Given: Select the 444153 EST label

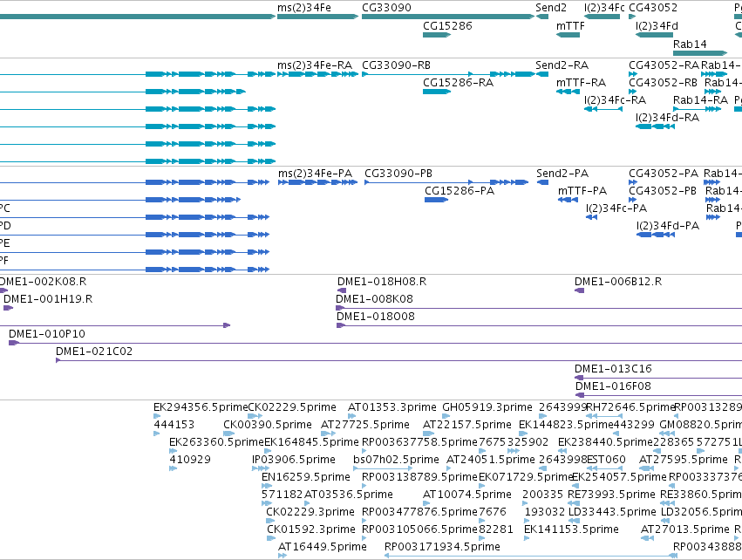Looking at the screenshot, I should 174,425.
